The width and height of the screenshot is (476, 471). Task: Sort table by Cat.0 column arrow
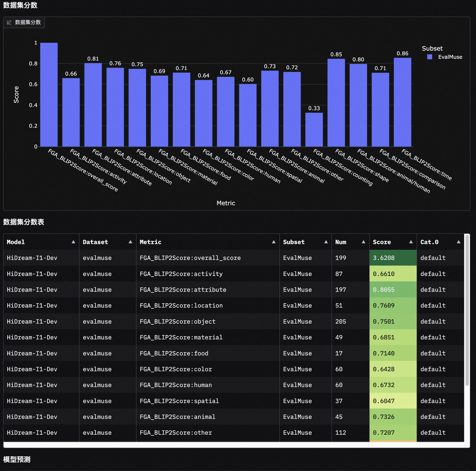(458, 242)
